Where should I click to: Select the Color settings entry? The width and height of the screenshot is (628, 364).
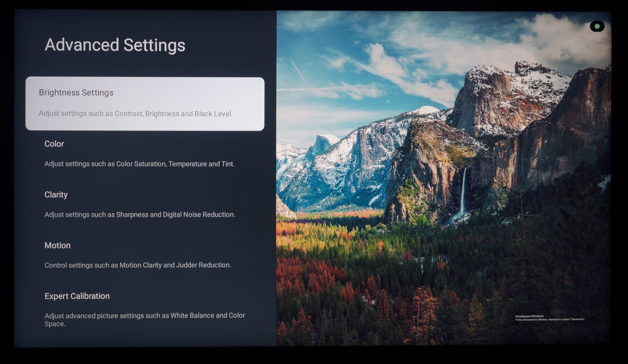54,144
